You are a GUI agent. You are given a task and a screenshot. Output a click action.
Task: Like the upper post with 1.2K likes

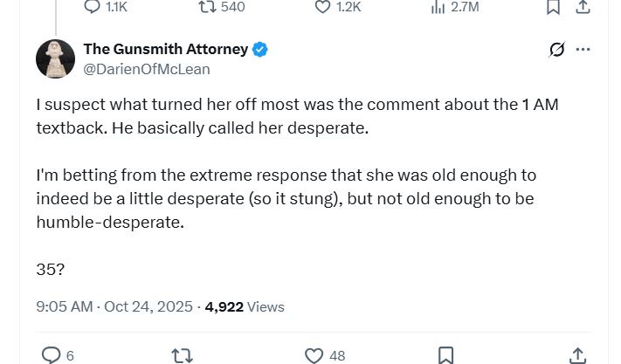(x=323, y=7)
